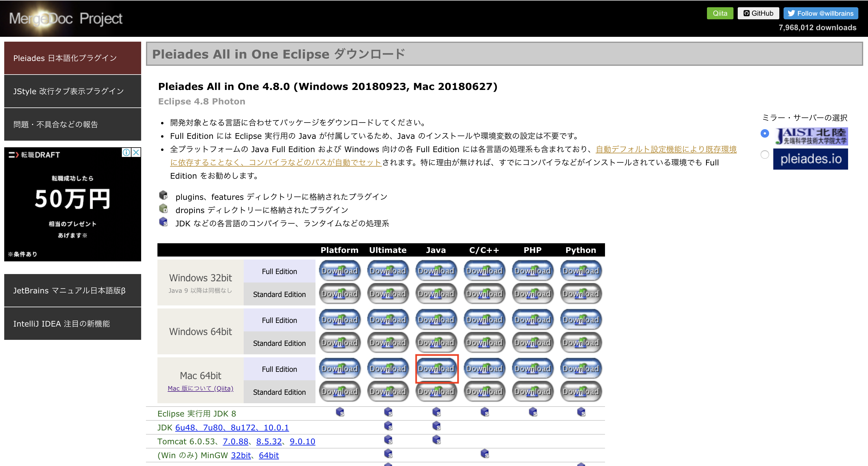Open the 自動デフォルト設定機能 link
Screen dimensions: 868x466
click(666, 149)
